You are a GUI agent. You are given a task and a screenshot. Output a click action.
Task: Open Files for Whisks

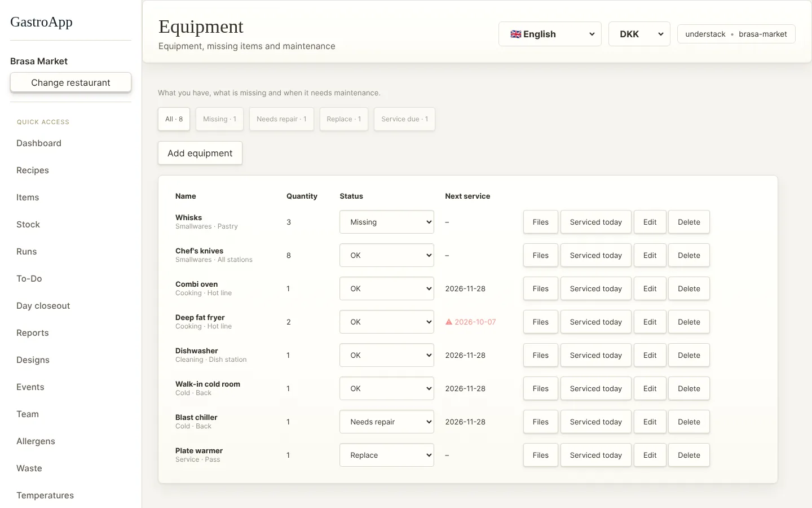[x=541, y=222]
